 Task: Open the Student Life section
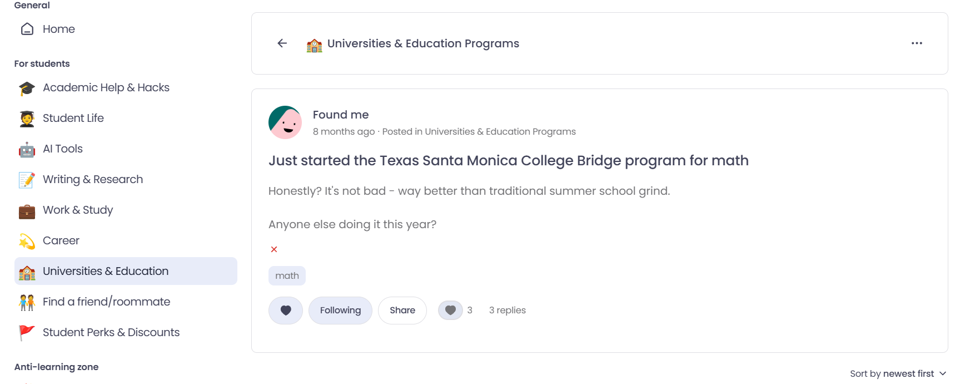tap(73, 118)
